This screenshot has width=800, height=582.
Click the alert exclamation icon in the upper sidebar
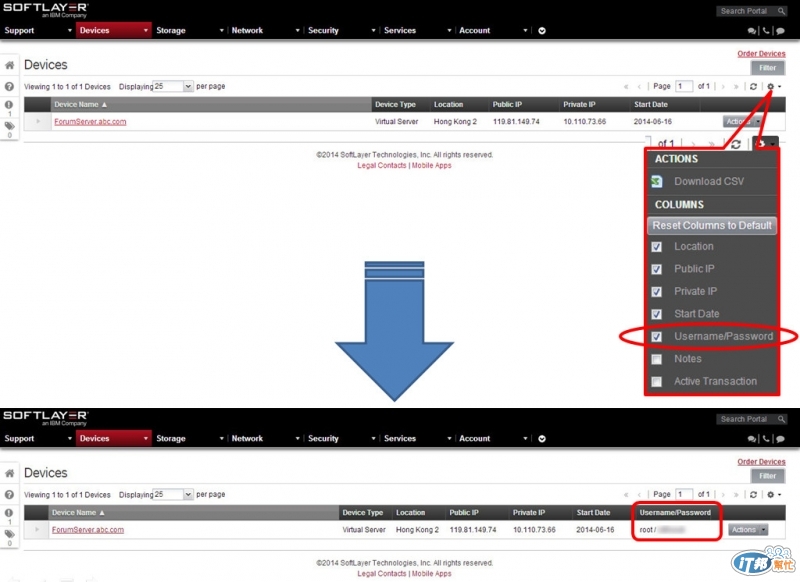click(x=9, y=105)
